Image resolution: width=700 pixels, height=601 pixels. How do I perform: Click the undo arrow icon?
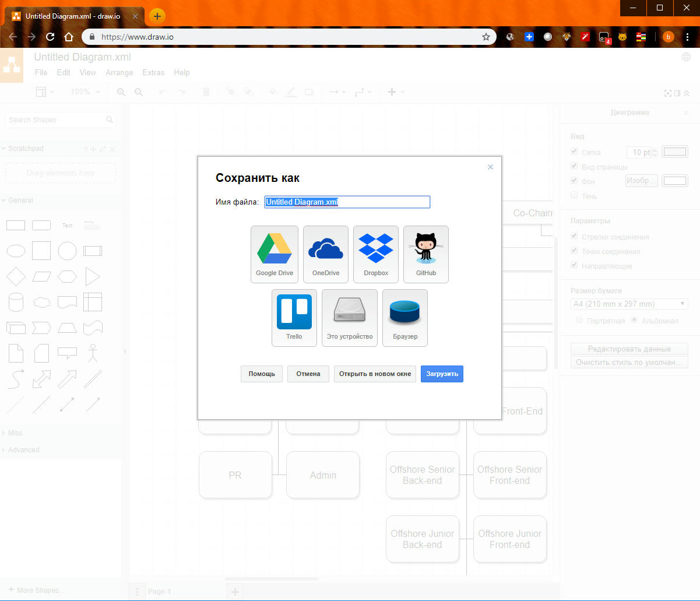[x=163, y=92]
